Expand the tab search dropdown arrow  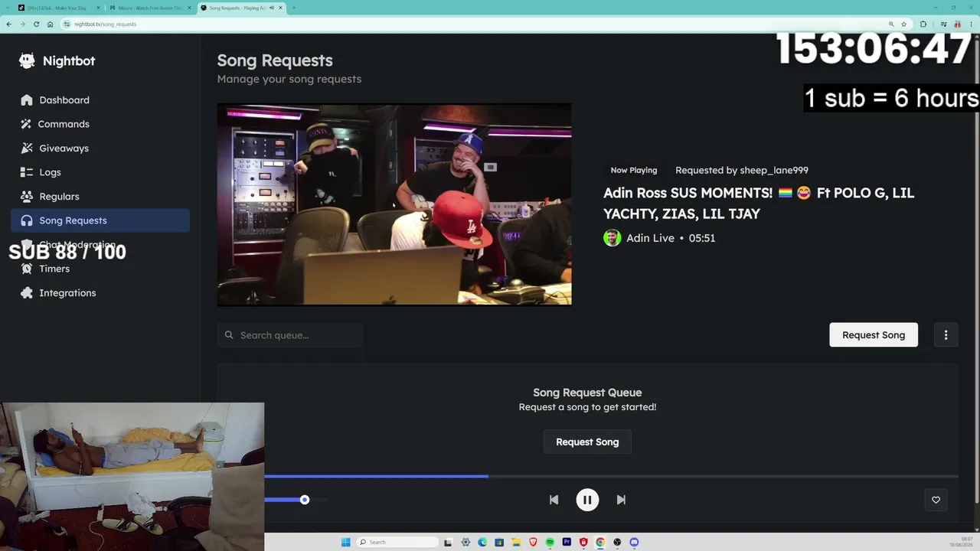[x=8, y=8]
